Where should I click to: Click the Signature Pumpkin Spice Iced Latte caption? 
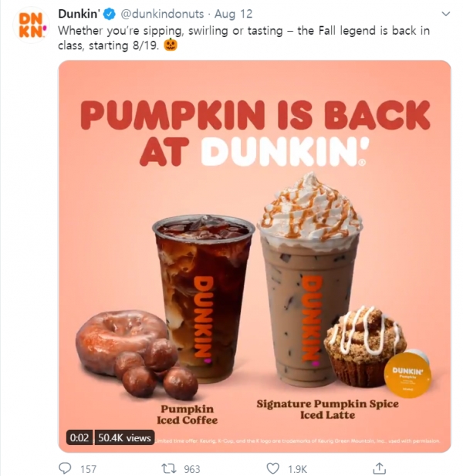328,409
